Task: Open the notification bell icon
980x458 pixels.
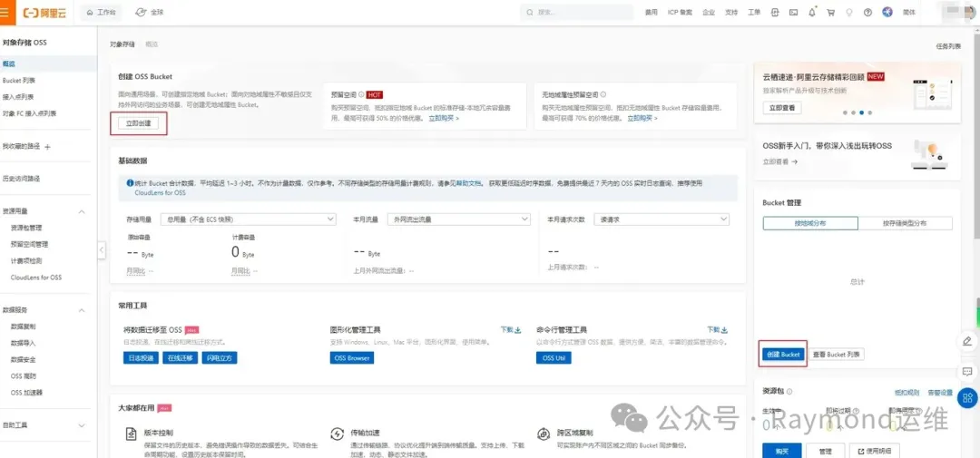Action: coord(812,13)
